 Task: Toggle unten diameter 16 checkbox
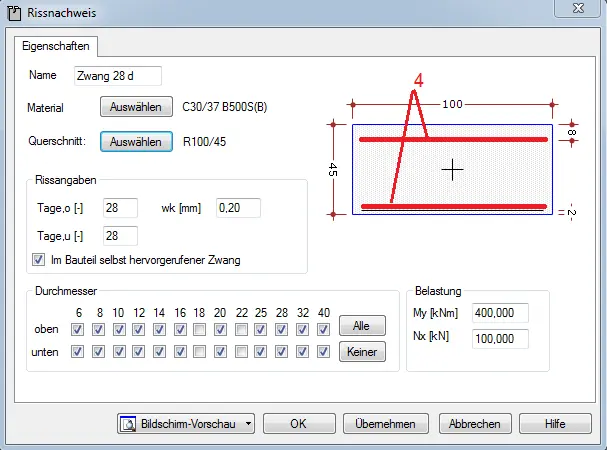180,352
